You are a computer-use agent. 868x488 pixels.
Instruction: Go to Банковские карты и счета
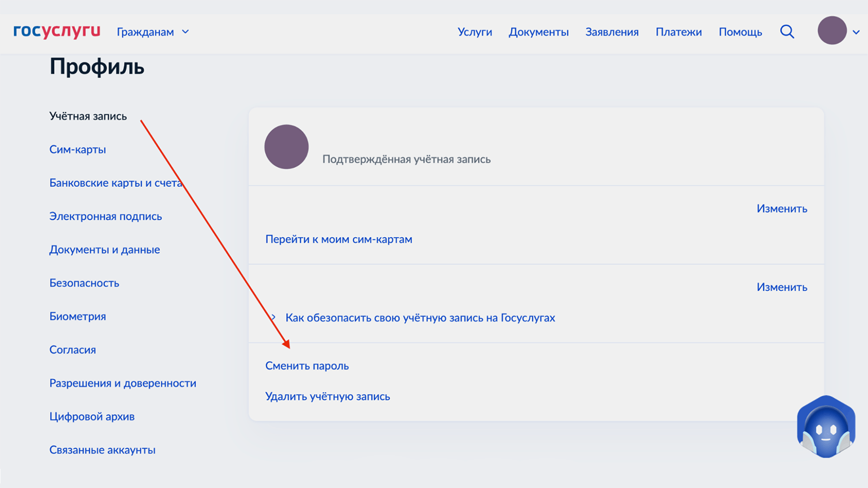tap(115, 183)
